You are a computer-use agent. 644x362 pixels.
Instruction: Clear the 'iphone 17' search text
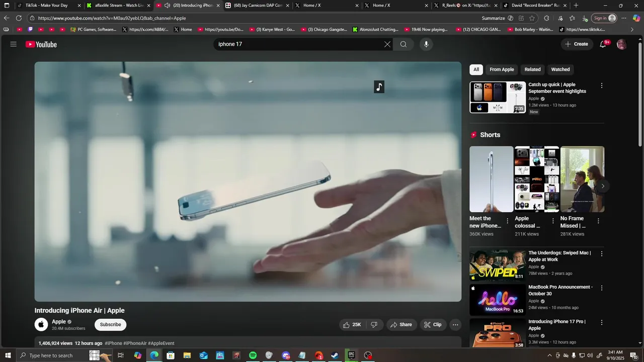[387, 44]
